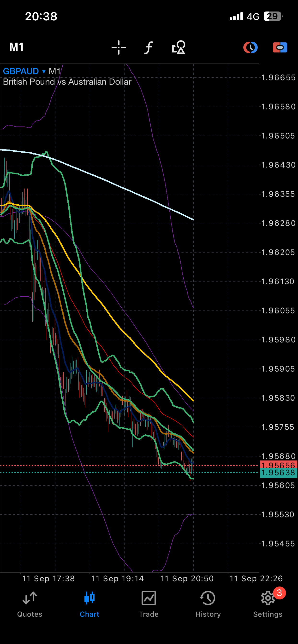Click the 1.96430 price scale label

(x=278, y=165)
